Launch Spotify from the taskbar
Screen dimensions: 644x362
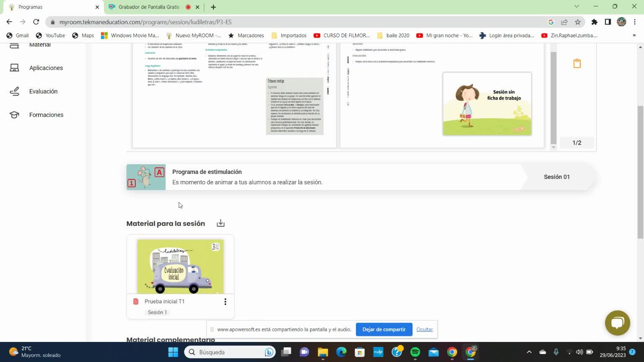[x=415, y=352]
